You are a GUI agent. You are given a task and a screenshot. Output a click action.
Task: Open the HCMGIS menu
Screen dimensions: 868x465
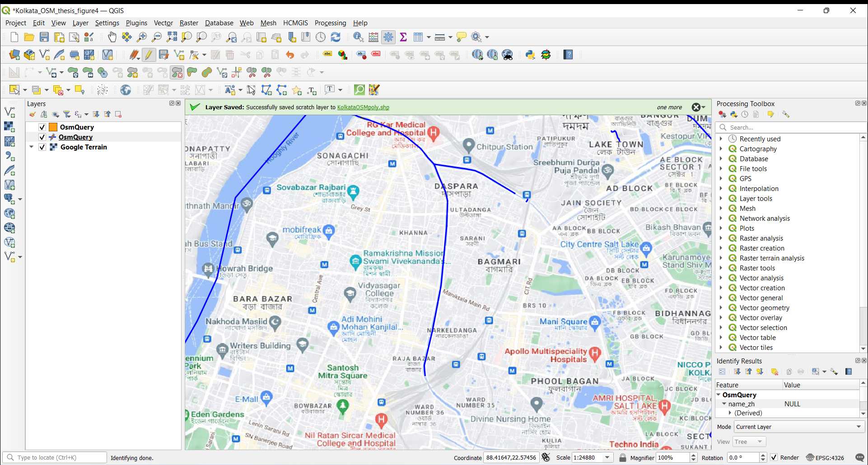[x=295, y=23]
